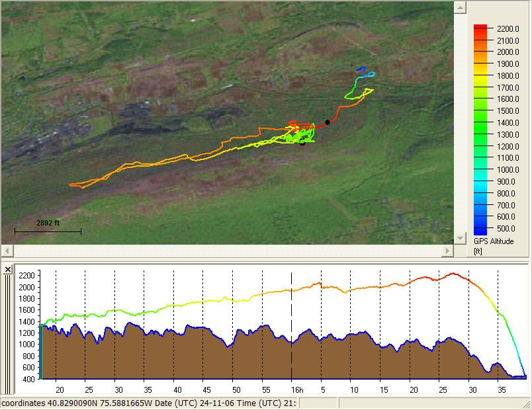Pick the red 2200.0 band in the altitude legend

point(481,28)
